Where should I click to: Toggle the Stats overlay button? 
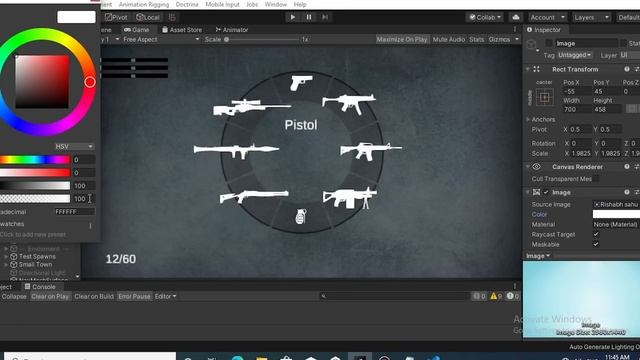476,40
